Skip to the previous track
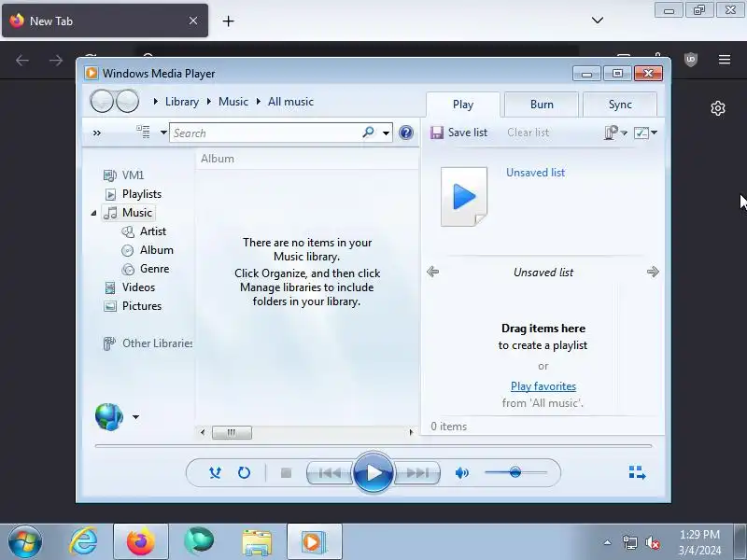 (x=330, y=473)
